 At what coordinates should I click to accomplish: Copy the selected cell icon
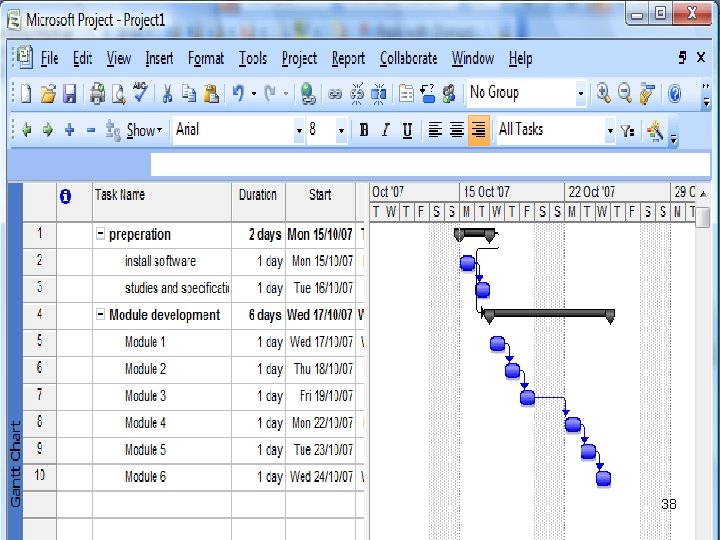(189, 94)
